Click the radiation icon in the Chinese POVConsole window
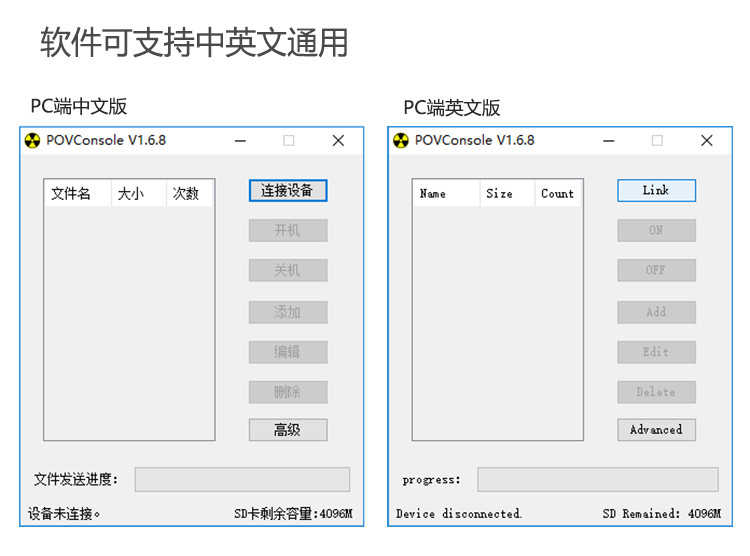The height and width of the screenshot is (556, 750). [33, 141]
